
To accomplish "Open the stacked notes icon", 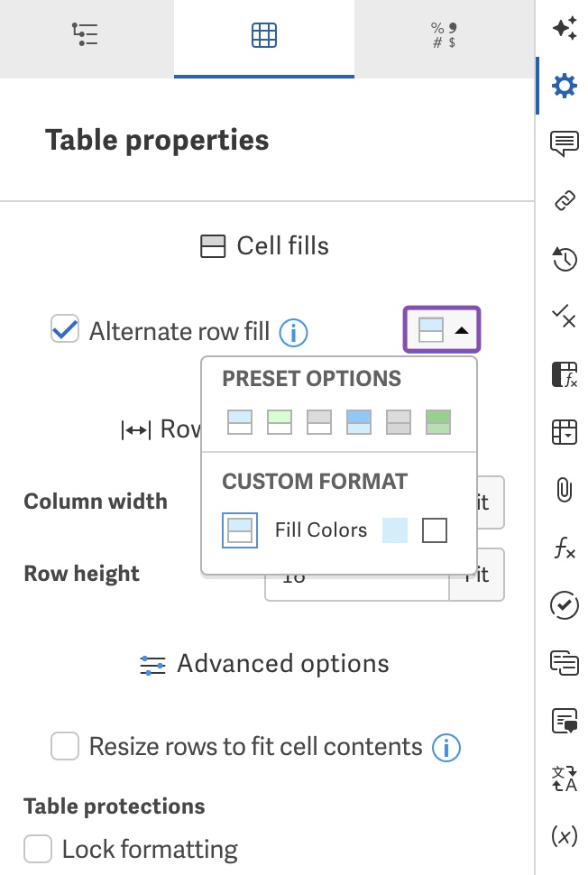I will tap(564, 663).
